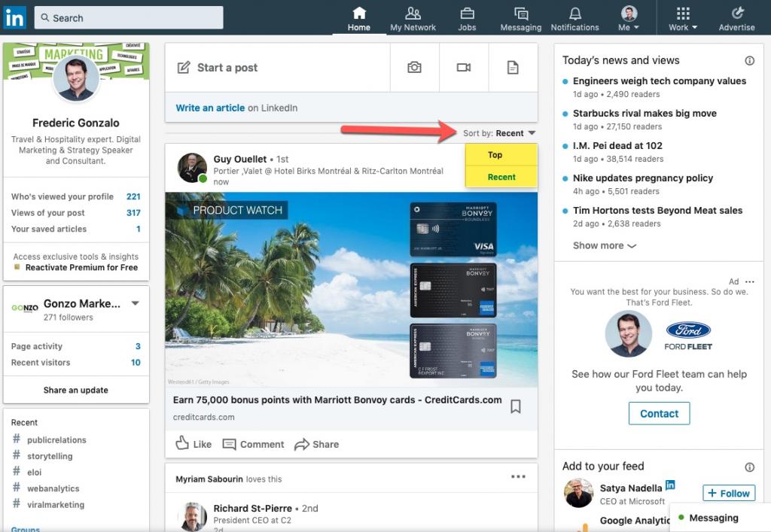Expand Show more news stories
Viewport: 771px width, 532px height.
point(604,245)
